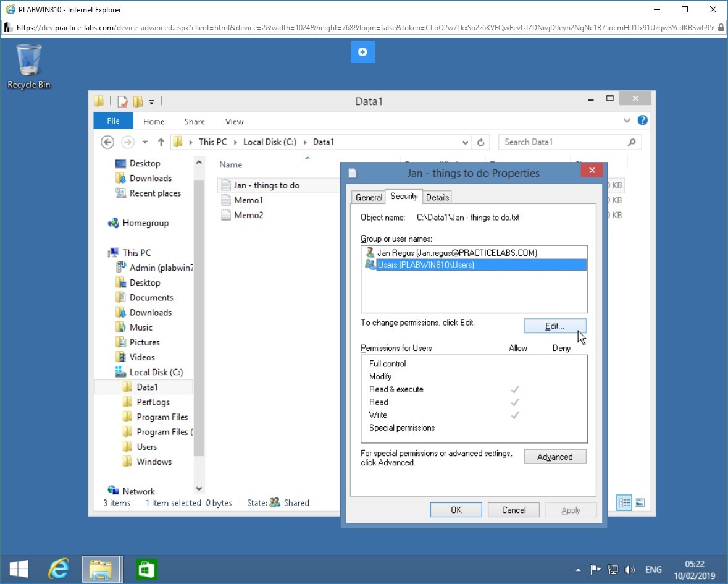Click the New folder quick access icon
Image resolution: width=728 pixels, height=584 pixels.
pyautogui.click(x=138, y=101)
